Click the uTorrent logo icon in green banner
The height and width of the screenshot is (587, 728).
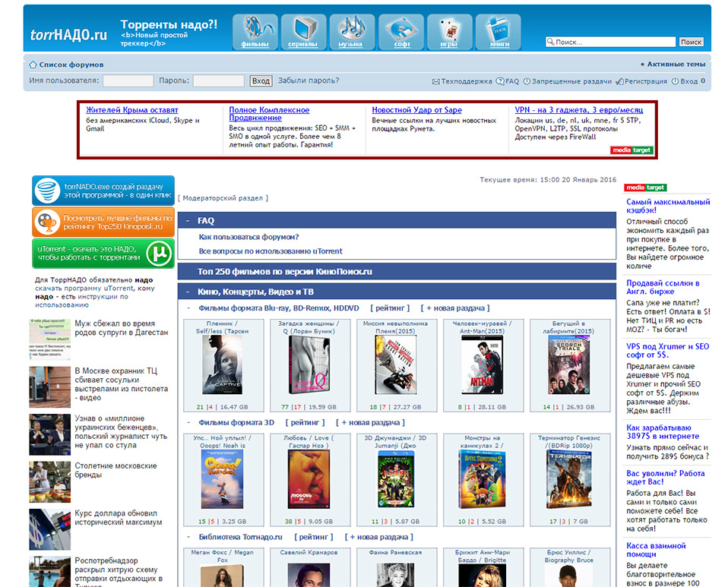pyautogui.click(x=160, y=254)
